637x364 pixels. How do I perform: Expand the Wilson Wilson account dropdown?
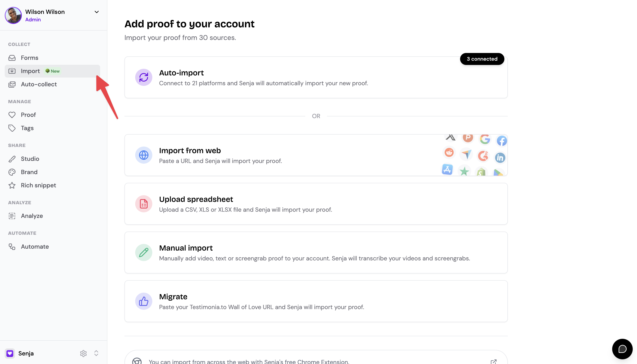click(97, 12)
